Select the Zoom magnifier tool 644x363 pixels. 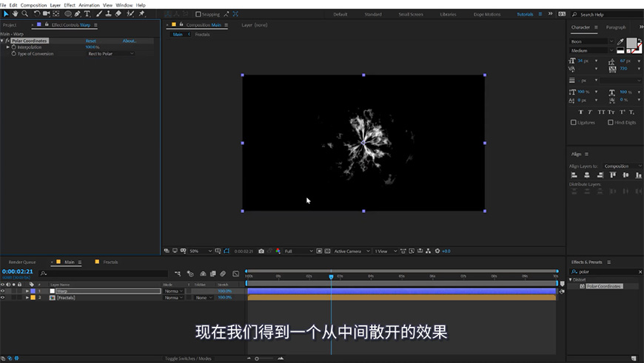point(24,13)
